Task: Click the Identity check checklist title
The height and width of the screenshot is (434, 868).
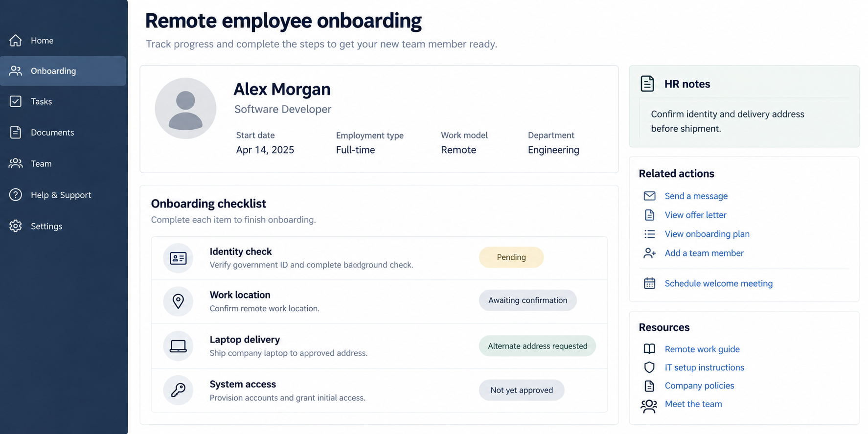Action: point(240,251)
